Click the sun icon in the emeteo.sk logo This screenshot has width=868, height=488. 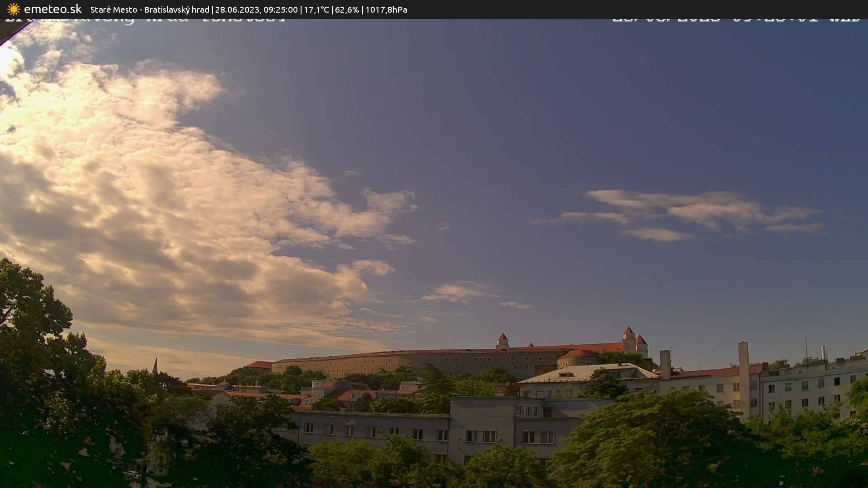pyautogui.click(x=14, y=9)
